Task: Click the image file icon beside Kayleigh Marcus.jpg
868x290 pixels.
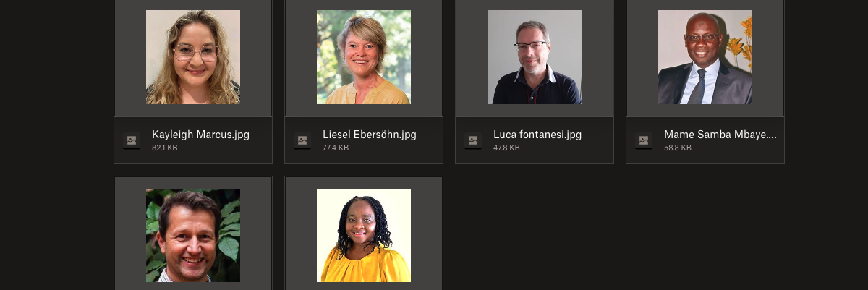Action: (x=132, y=141)
